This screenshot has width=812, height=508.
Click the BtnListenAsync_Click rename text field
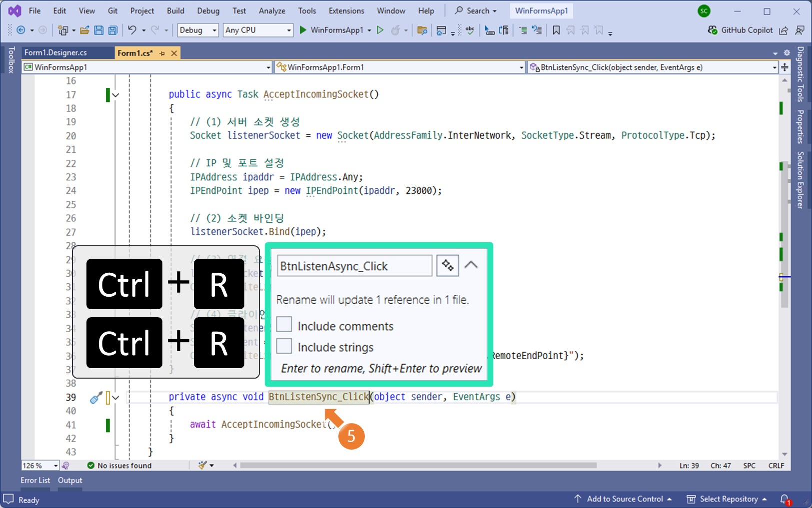click(x=355, y=266)
